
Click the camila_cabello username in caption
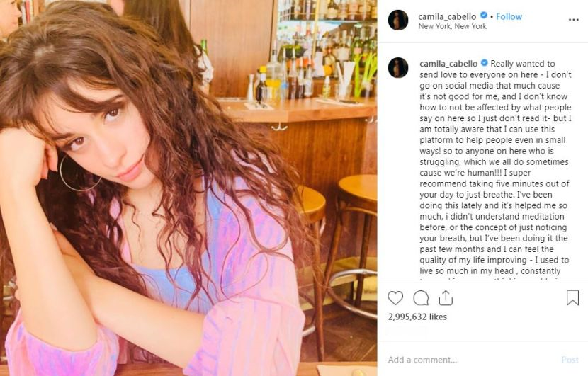(x=448, y=64)
